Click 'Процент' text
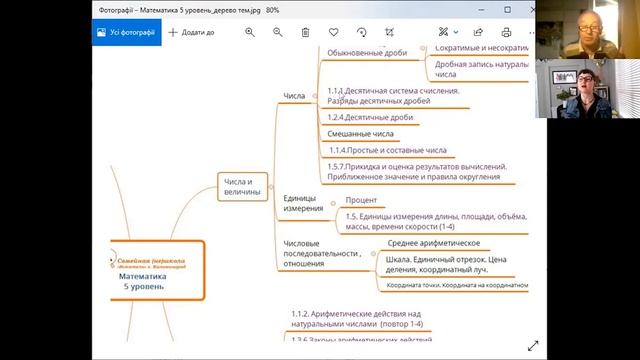Image resolution: width=640 pixels, height=360 pixels. tap(361, 200)
